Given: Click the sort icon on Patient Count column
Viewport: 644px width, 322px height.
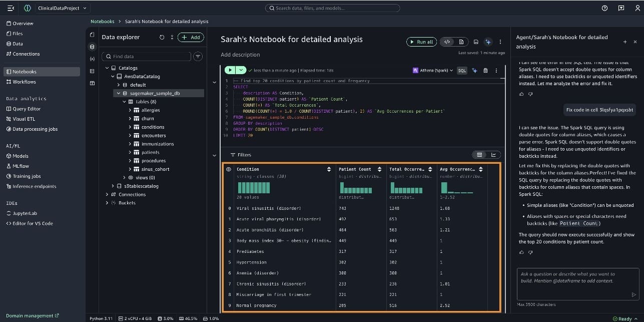Looking at the screenshot, I should 380,169.
